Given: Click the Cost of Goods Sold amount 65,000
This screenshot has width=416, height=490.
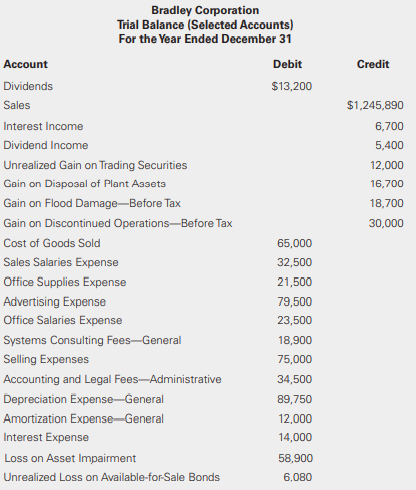Looking at the screenshot, I should pos(295,243).
